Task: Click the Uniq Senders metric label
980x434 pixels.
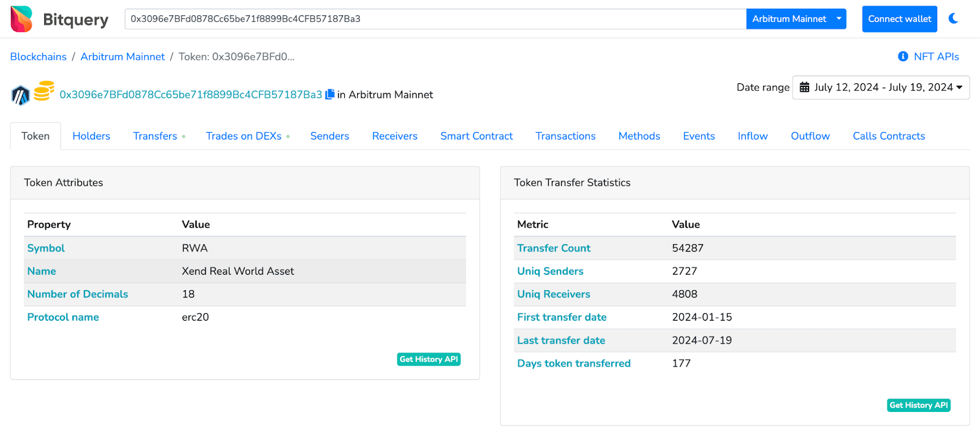Action: pyautogui.click(x=550, y=271)
